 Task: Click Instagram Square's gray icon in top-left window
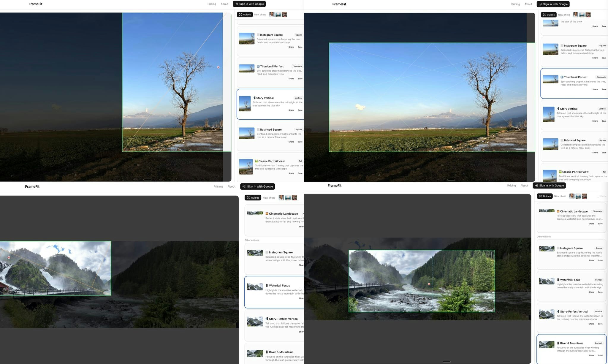[258, 35]
